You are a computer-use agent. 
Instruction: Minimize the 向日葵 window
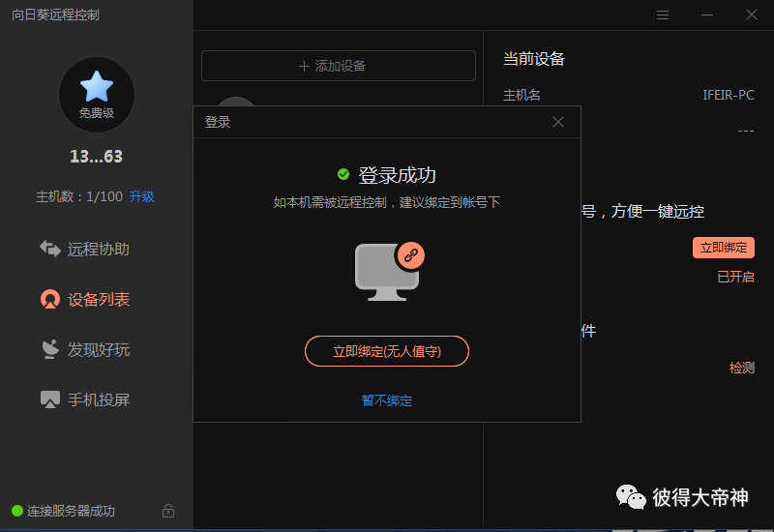pyautogui.click(x=707, y=15)
